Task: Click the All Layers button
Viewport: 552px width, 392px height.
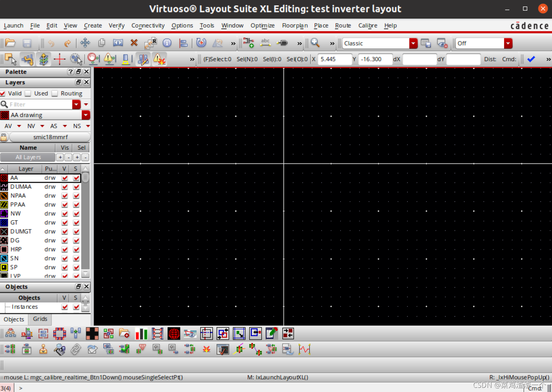Action: (x=28, y=157)
